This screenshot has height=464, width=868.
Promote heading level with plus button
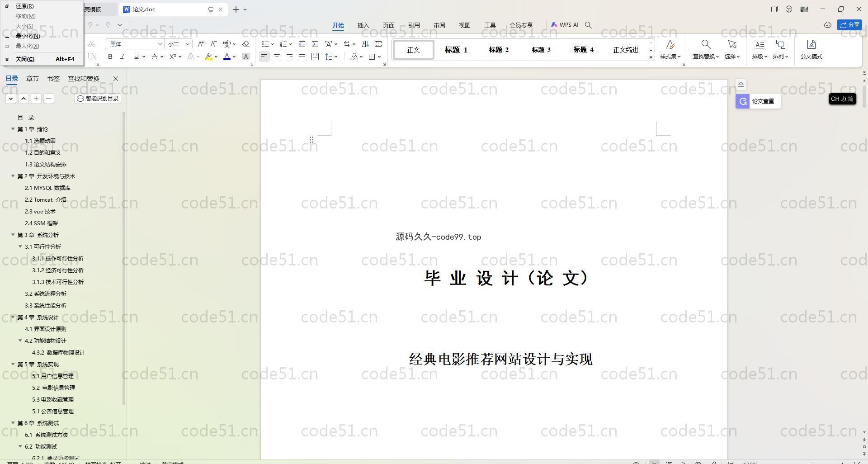(36, 98)
